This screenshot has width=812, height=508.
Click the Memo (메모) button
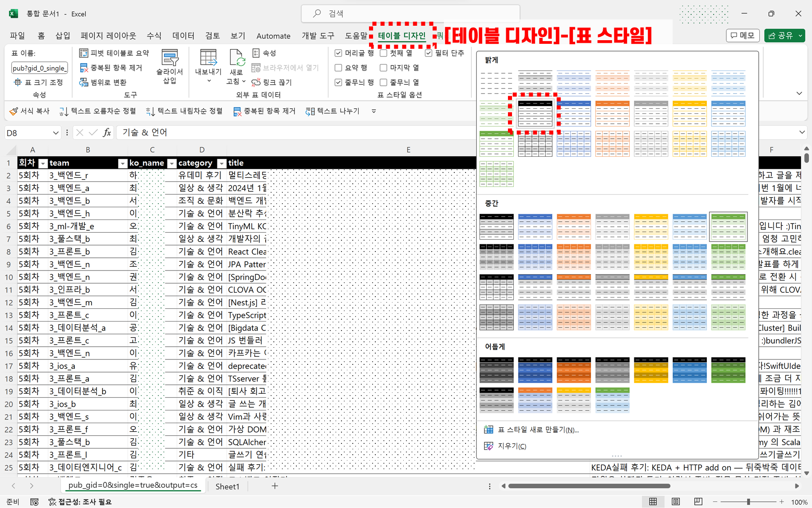pos(743,36)
